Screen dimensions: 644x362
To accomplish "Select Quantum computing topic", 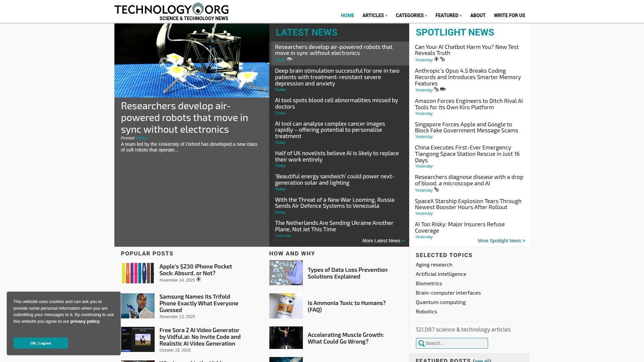I will (440, 302).
